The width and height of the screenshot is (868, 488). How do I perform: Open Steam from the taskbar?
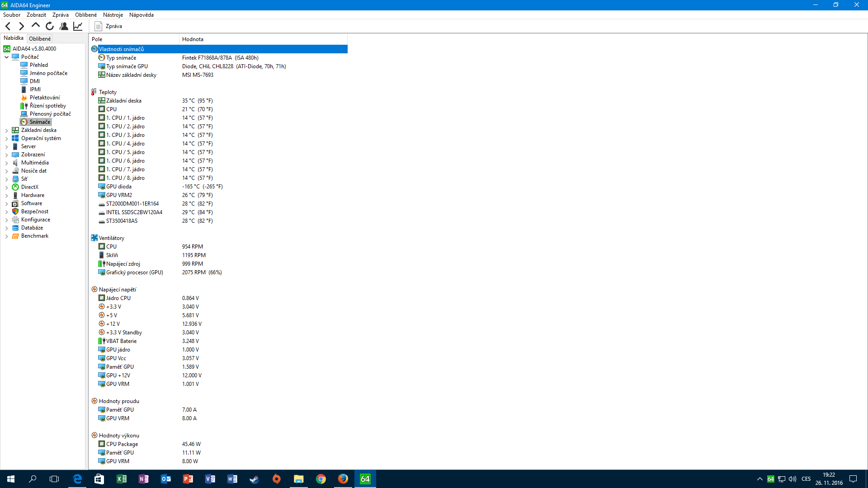click(255, 479)
